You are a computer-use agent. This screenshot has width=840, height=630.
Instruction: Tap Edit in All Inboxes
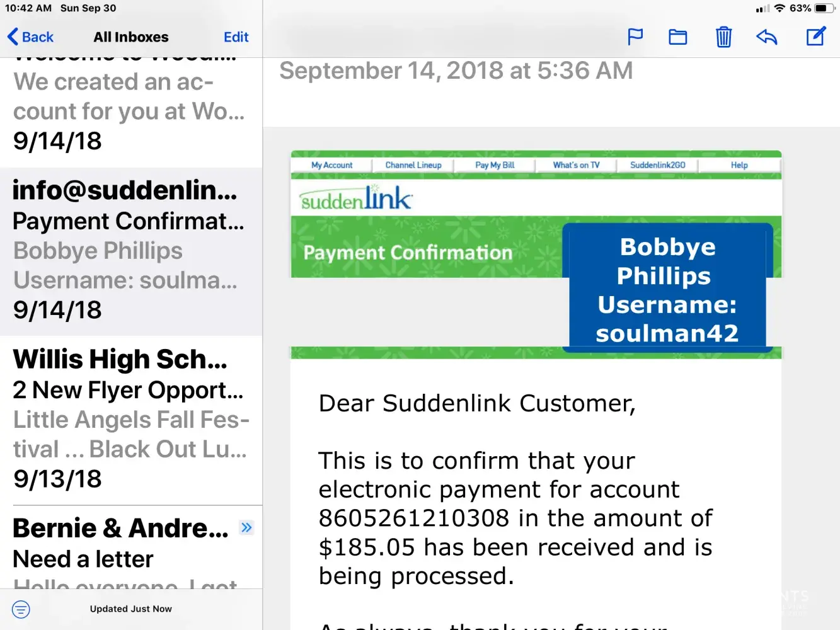pyautogui.click(x=236, y=37)
